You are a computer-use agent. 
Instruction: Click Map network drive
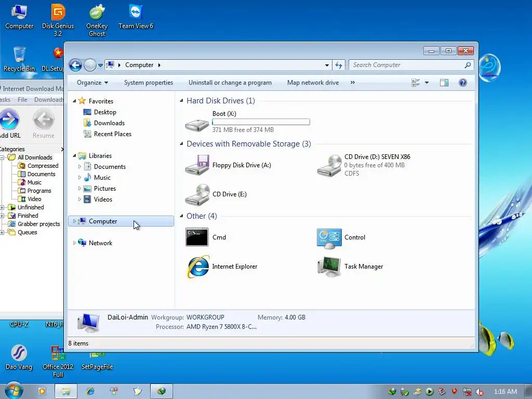[313, 83]
